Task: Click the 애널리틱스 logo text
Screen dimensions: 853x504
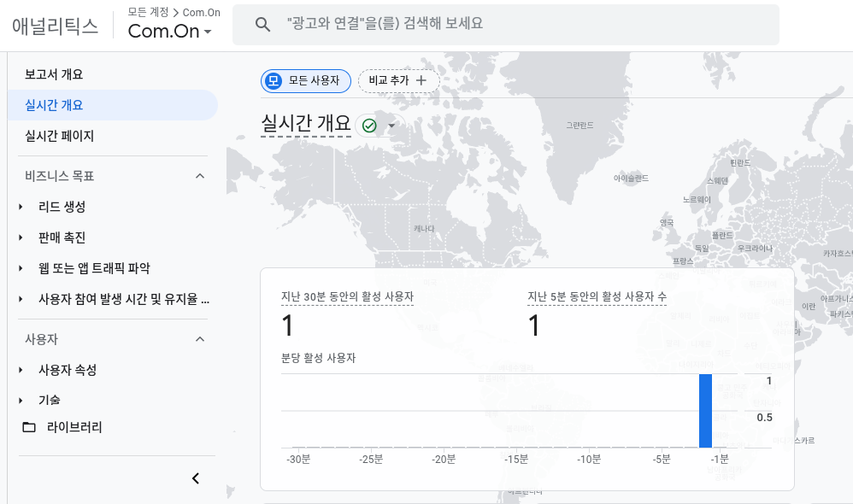Action: (x=55, y=26)
